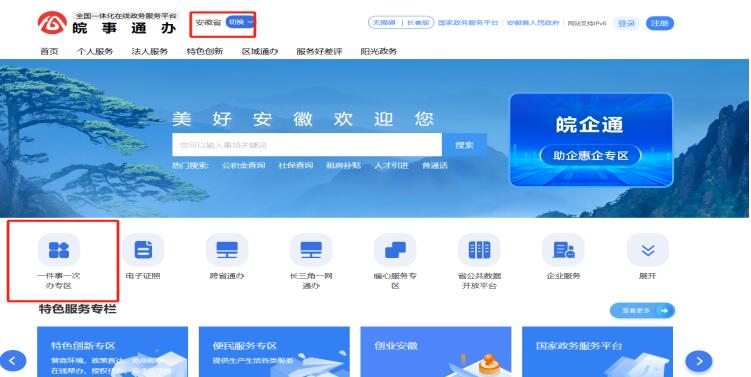Screen dimensions: 751x377
Task: Open the 法人服务 menu item
Action: (x=150, y=51)
